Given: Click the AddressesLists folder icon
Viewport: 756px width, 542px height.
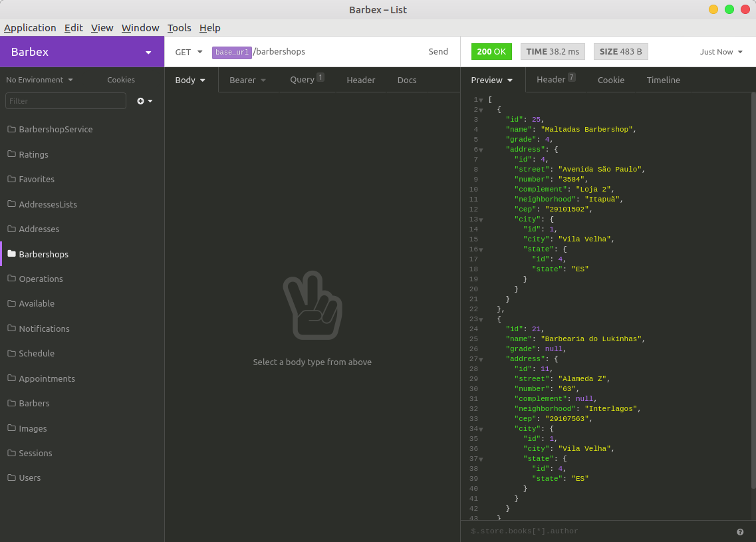Looking at the screenshot, I should click(x=11, y=203).
